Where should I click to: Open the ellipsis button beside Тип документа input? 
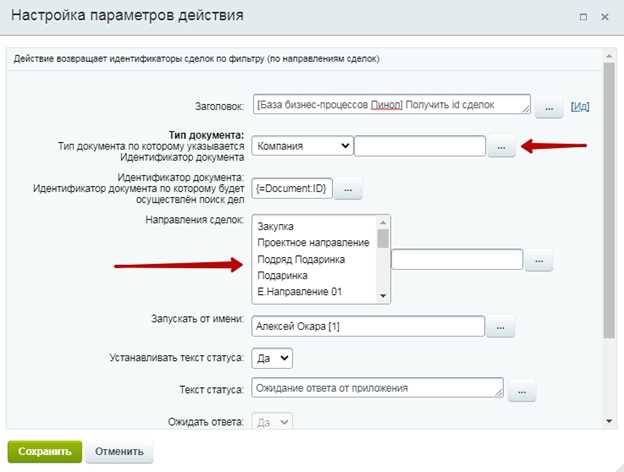coord(501,147)
